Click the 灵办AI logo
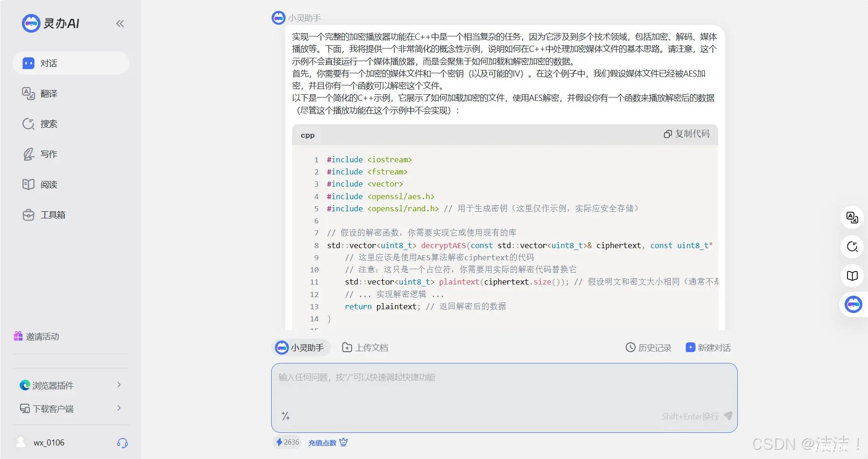The width and height of the screenshot is (868, 459). pyautogui.click(x=50, y=23)
